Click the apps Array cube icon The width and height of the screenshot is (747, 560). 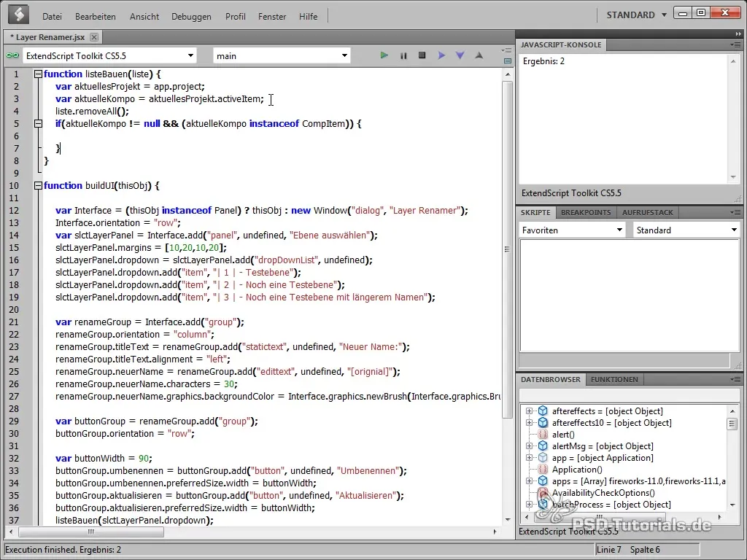[x=543, y=481]
